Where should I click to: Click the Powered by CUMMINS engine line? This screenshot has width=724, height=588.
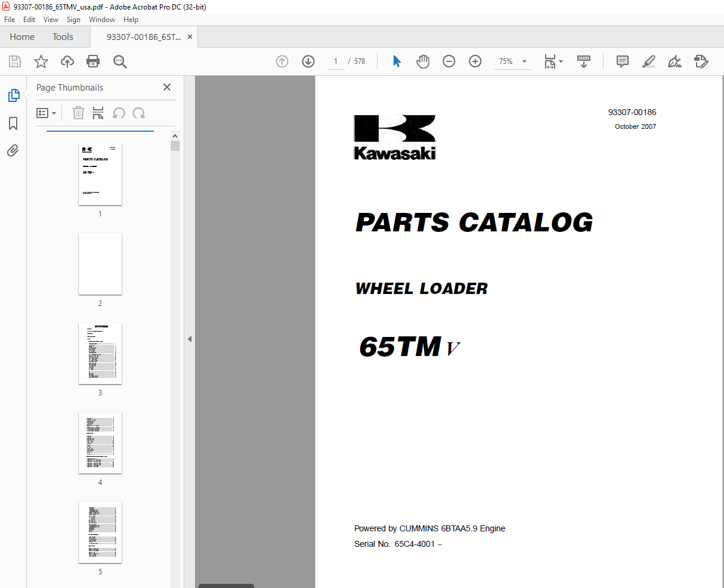coord(429,528)
